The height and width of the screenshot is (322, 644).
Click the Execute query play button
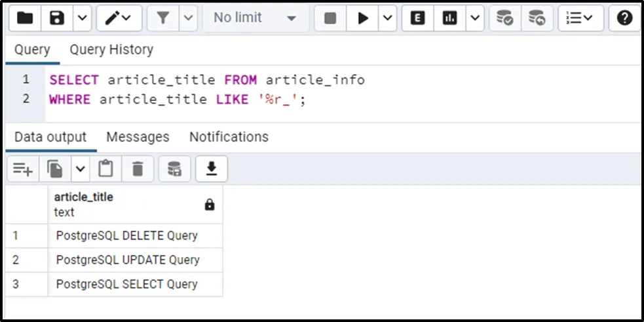tap(362, 18)
